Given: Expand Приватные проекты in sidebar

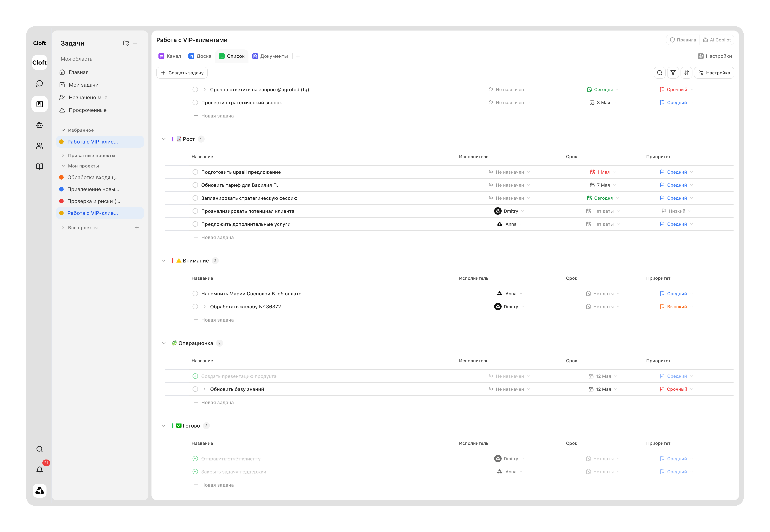Looking at the screenshot, I should pos(63,155).
